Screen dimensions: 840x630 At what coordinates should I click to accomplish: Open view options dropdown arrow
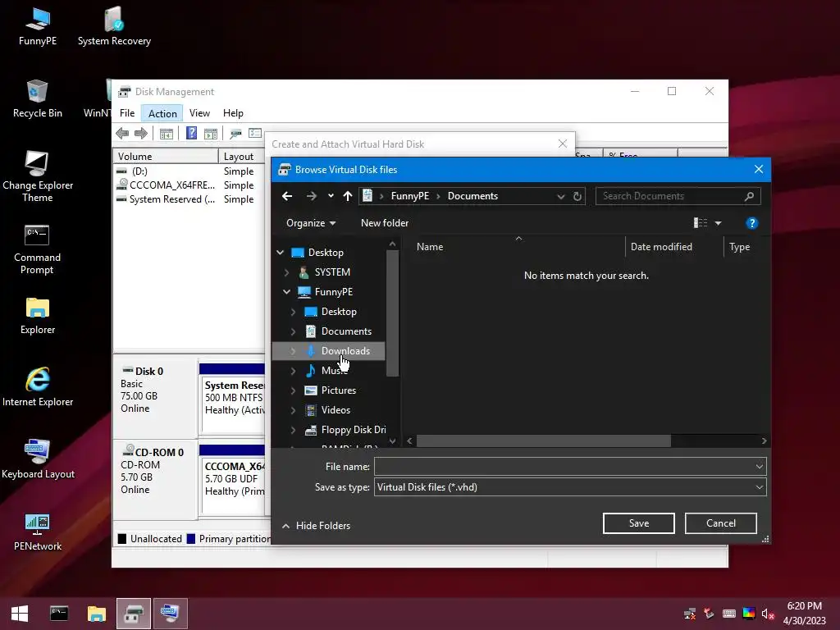click(x=719, y=223)
